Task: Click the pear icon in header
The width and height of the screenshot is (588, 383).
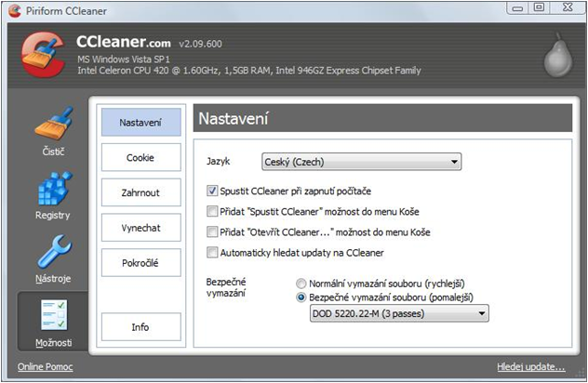Action: coord(558,55)
